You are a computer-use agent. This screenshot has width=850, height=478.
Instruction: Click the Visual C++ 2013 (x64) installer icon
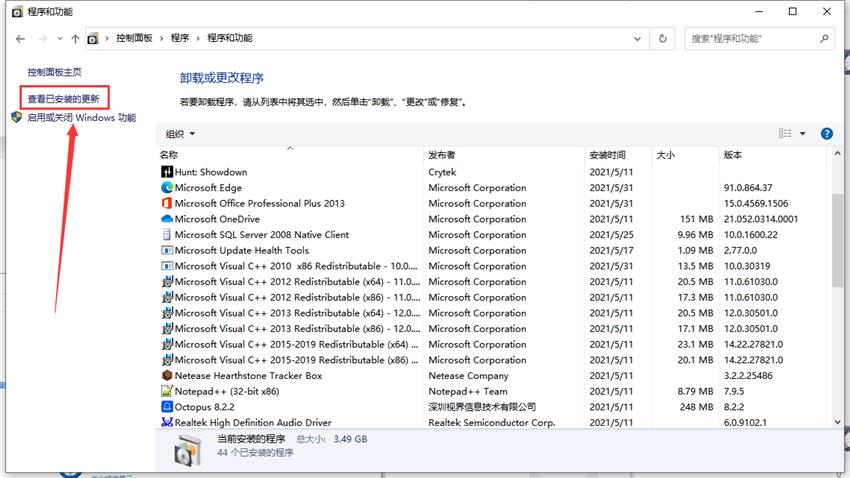(x=167, y=313)
